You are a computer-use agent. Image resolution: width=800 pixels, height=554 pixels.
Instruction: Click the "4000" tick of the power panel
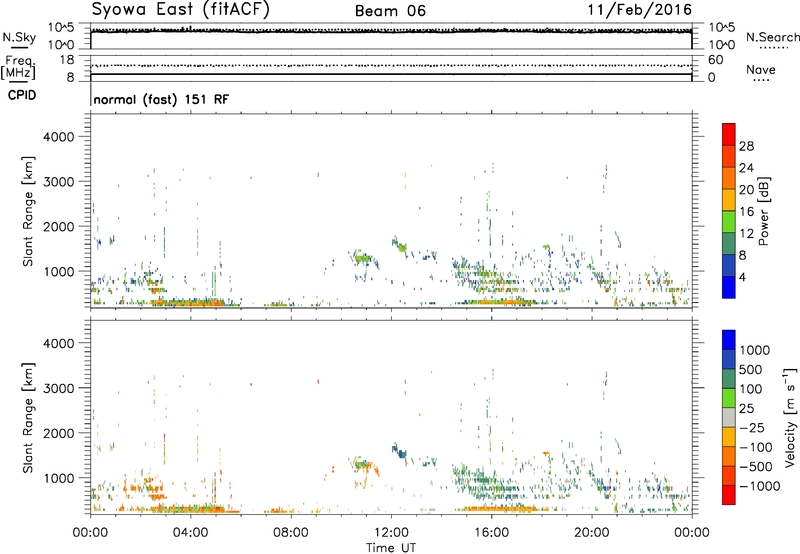tap(59, 137)
